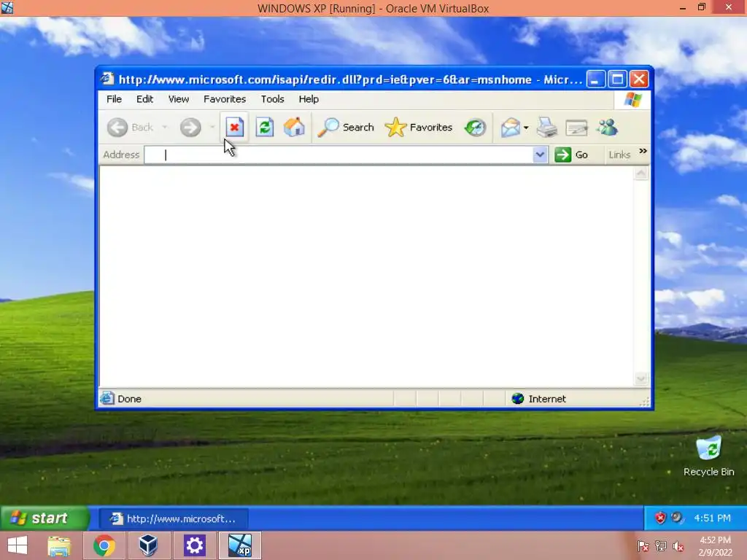Click the host muted volume icon
Viewport: 747px width, 560px height.
point(678,546)
